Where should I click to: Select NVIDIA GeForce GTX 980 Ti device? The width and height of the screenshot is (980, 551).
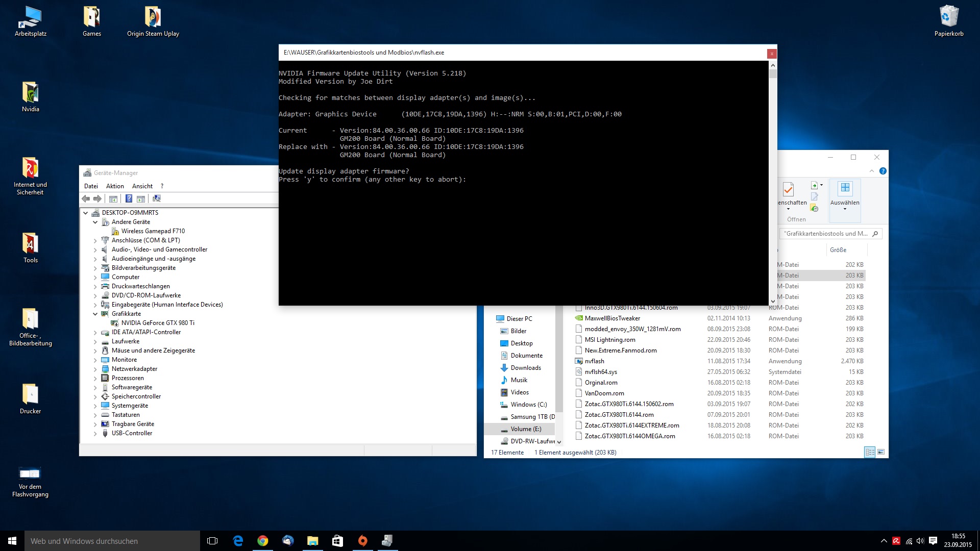click(158, 323)
